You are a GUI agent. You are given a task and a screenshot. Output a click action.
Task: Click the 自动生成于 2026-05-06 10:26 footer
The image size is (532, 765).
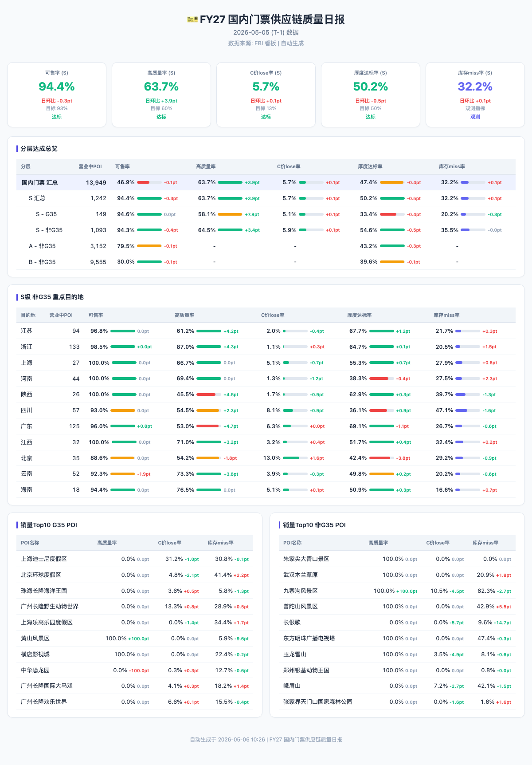tap(227, 740)
